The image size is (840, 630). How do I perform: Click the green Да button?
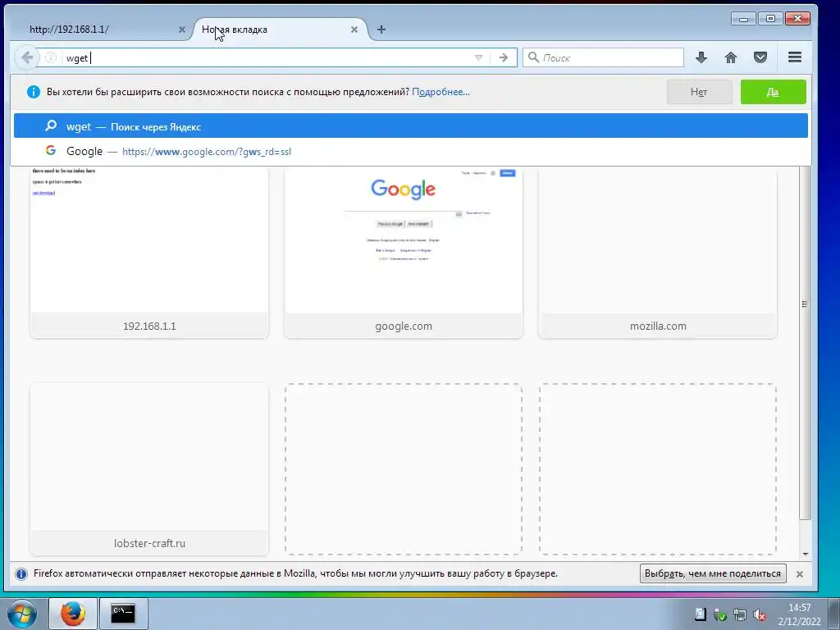coord(773,92)
